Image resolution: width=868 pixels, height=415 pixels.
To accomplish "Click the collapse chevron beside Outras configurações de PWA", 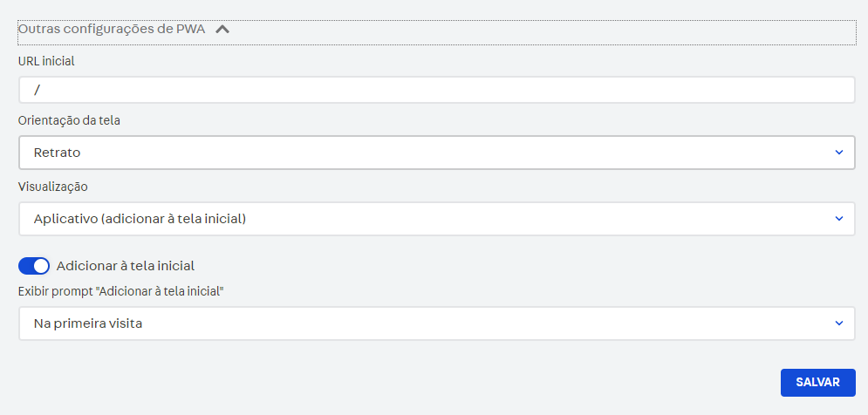I will 222,29.
